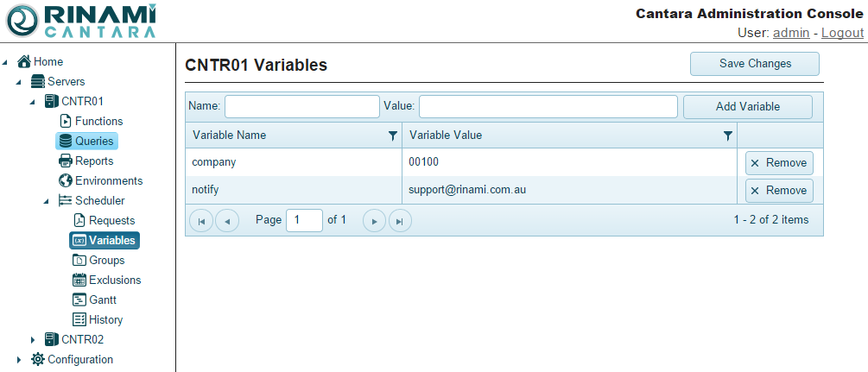Open the Variable Value column filter
This screenshot has width=868, height=372.
tap(728, 136)
